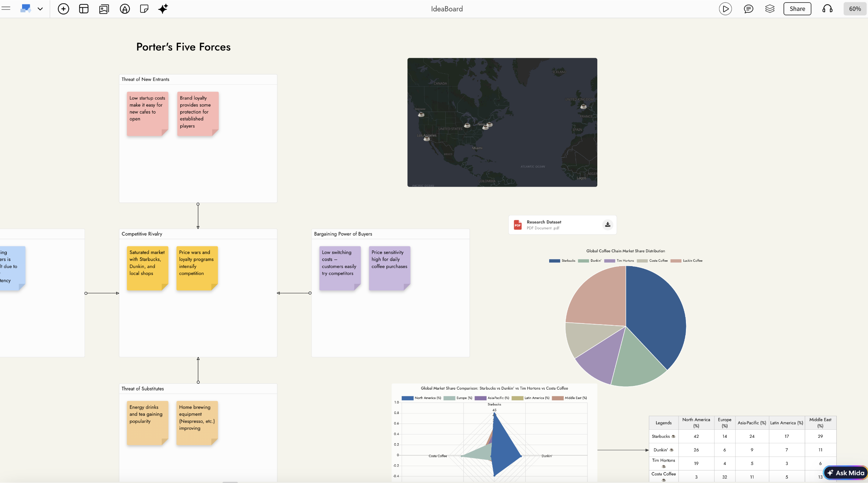This screenshot has width=868, height=483.
Task: Select the Threat of New Entrants frame title
Action: (145, 79)
